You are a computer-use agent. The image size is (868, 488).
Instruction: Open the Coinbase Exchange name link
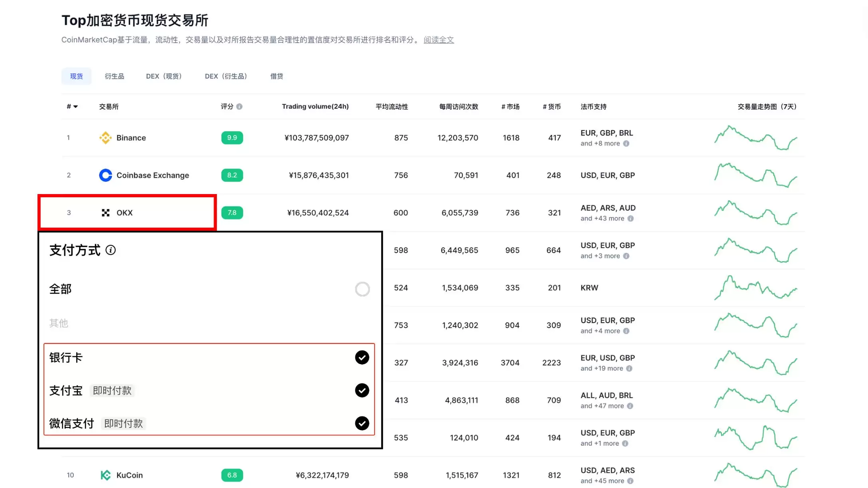coord(153,175)
